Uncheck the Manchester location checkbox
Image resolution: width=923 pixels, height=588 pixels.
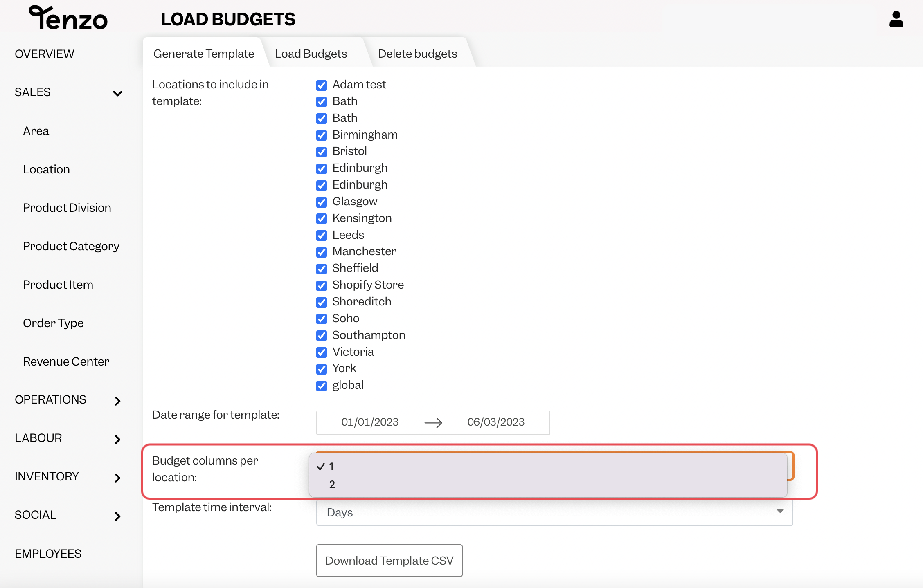tap(322, 252)
